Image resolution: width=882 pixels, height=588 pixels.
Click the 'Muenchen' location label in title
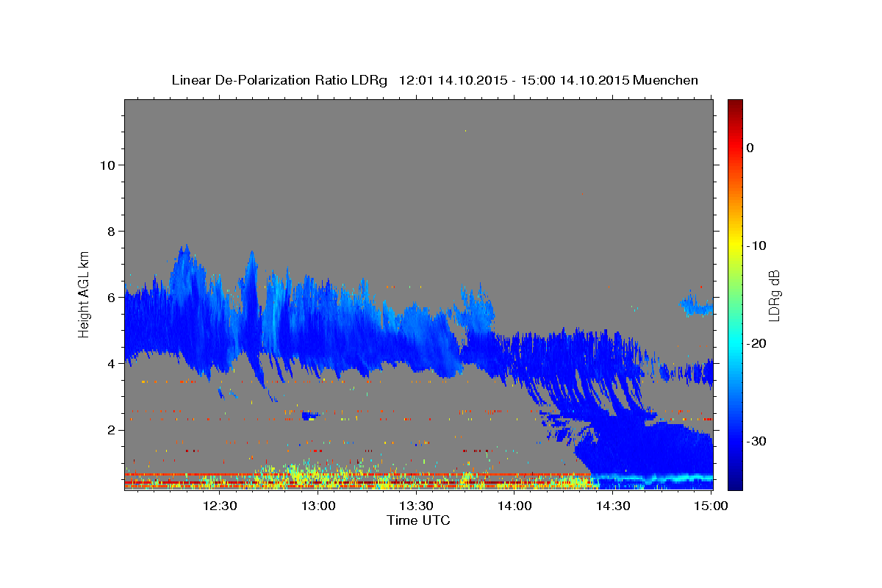666,80
